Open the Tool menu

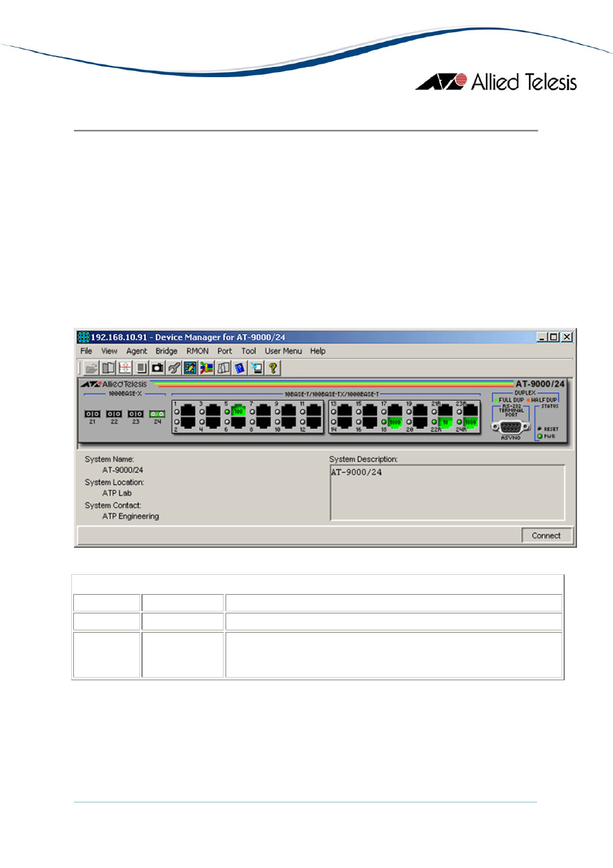249,351
